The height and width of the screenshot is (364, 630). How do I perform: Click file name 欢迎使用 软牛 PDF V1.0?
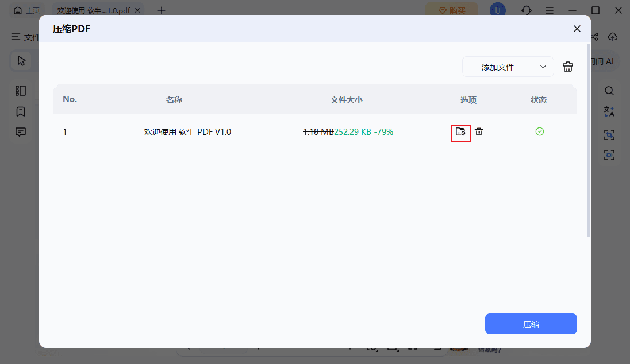187,132
